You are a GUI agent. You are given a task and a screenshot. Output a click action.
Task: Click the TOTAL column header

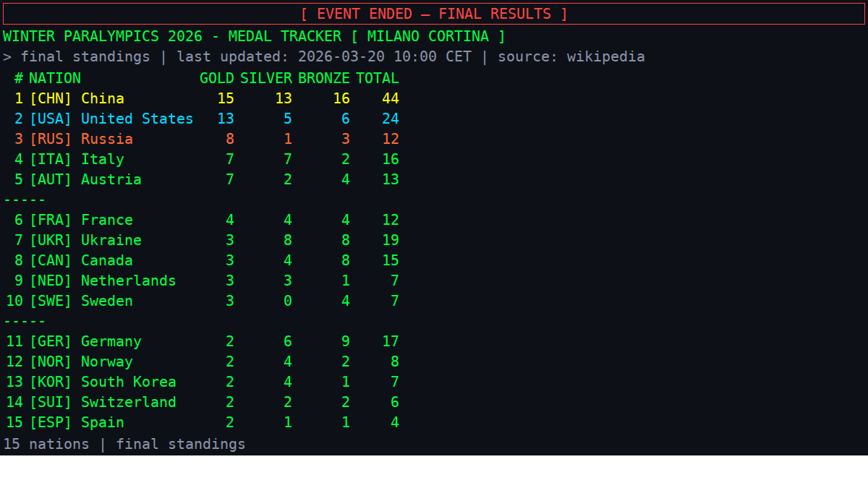(377, 78)
